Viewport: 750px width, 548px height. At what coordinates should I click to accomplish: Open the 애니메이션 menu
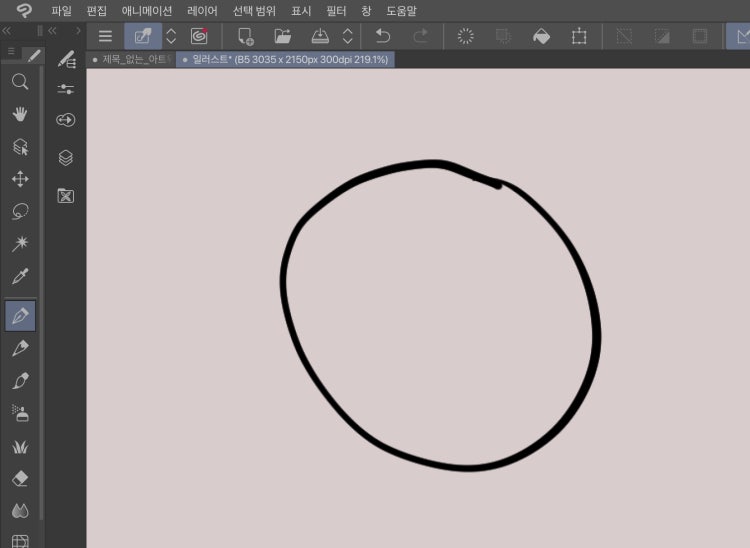pos(147,11)
